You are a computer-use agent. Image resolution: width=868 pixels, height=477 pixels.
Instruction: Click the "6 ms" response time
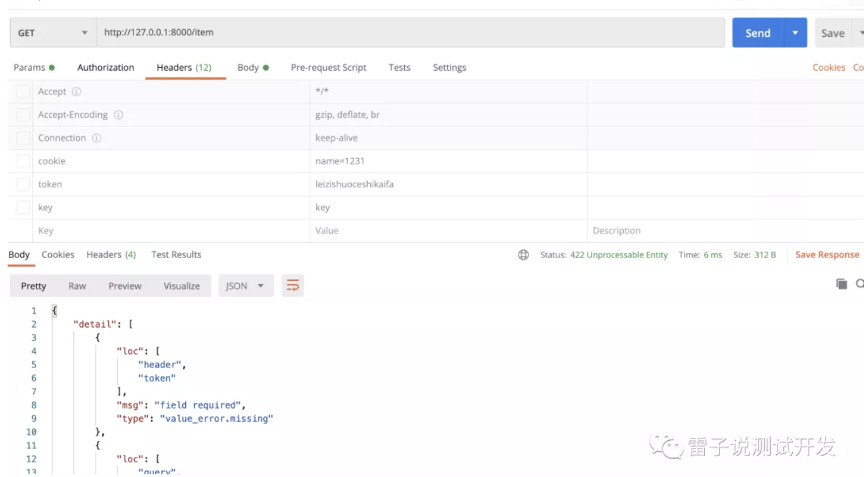click(713, 255)
